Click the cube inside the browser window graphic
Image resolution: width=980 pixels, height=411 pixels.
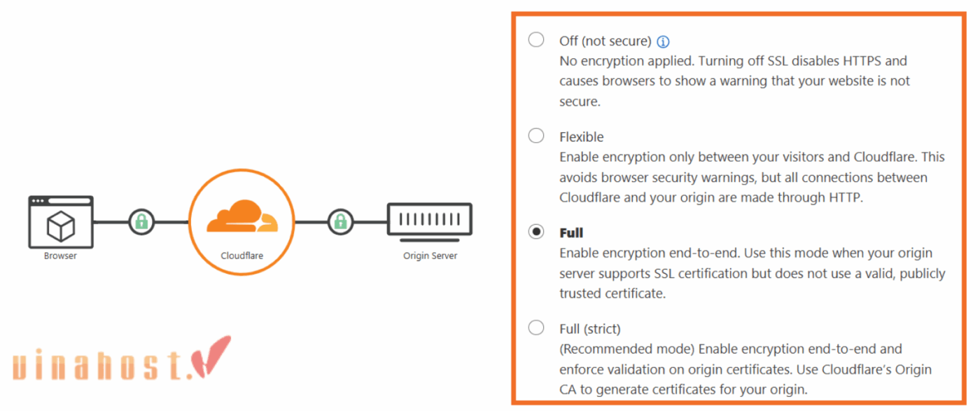coord(60,227)
